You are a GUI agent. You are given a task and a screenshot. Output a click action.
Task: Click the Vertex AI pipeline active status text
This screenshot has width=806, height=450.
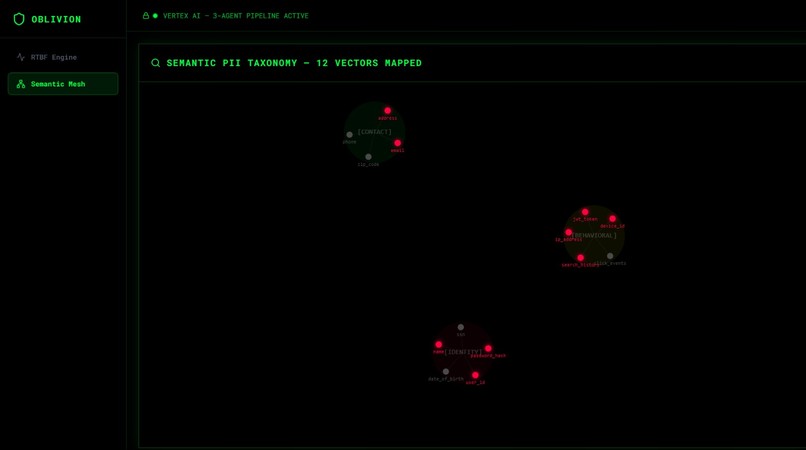tap(235, 16)
